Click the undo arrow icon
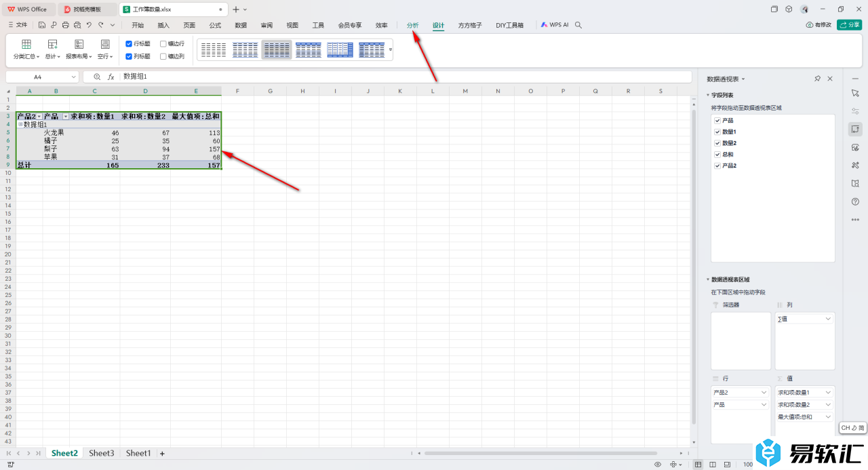Screen dimensions: 868x470 click(x=89, y=25)
